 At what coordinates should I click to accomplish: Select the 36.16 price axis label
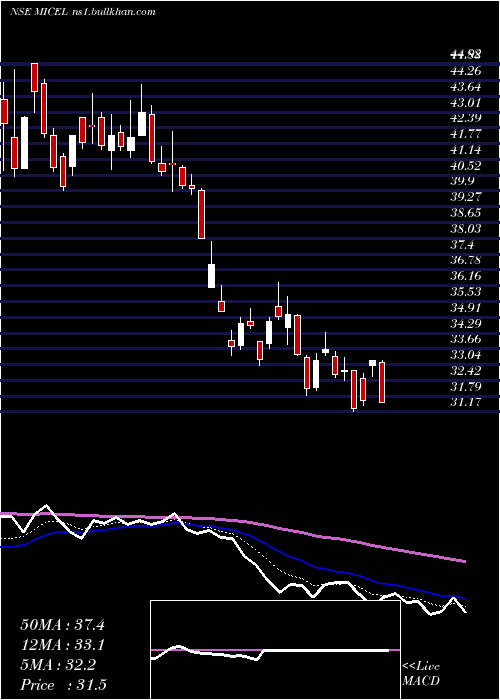tap(466, 276)
